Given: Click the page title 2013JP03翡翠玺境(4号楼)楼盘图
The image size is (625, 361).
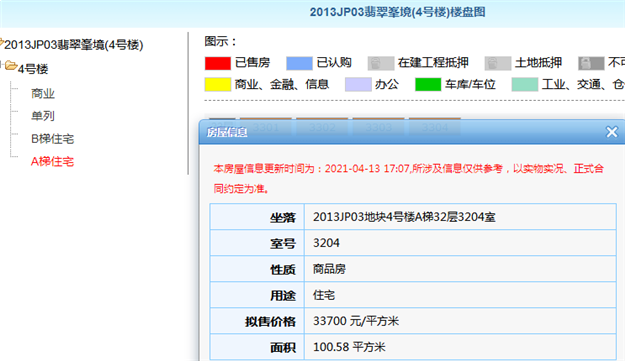Looking at the screenshot, I should [x=397, y=12].
